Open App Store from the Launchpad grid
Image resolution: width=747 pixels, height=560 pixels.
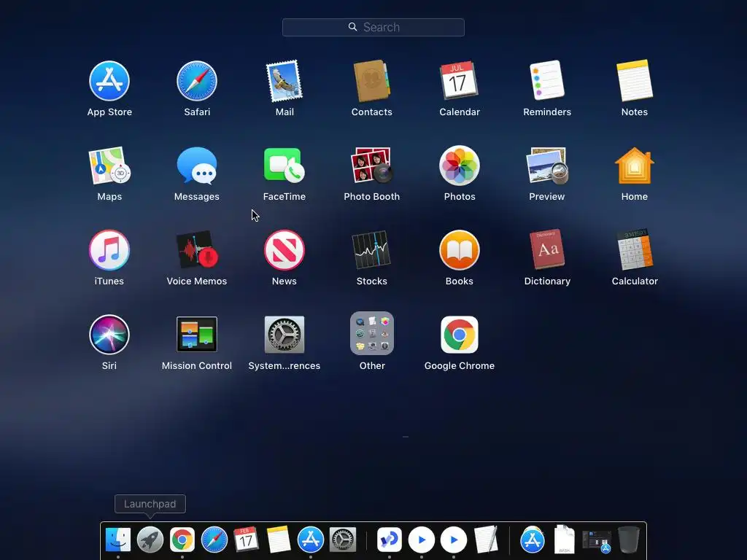[109, 81]
